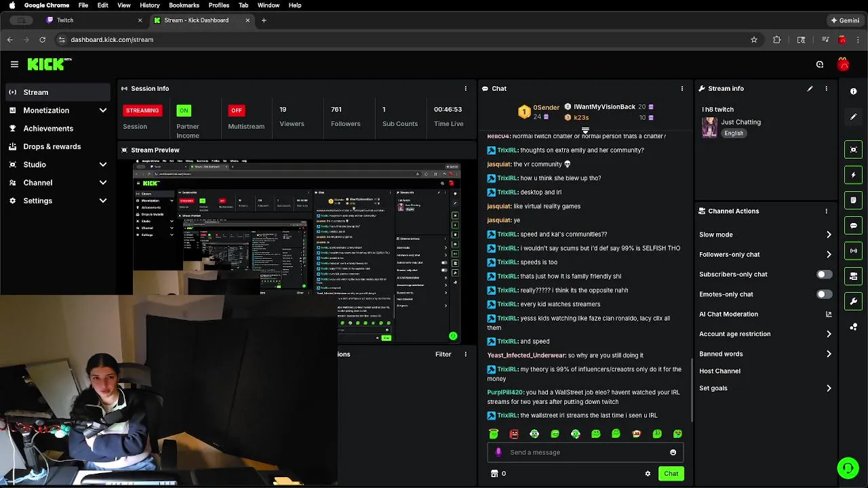This screenshot has width=868, height=488.
Task: Open the notification icon beside the profile avatar
Action: pos(820,64)
